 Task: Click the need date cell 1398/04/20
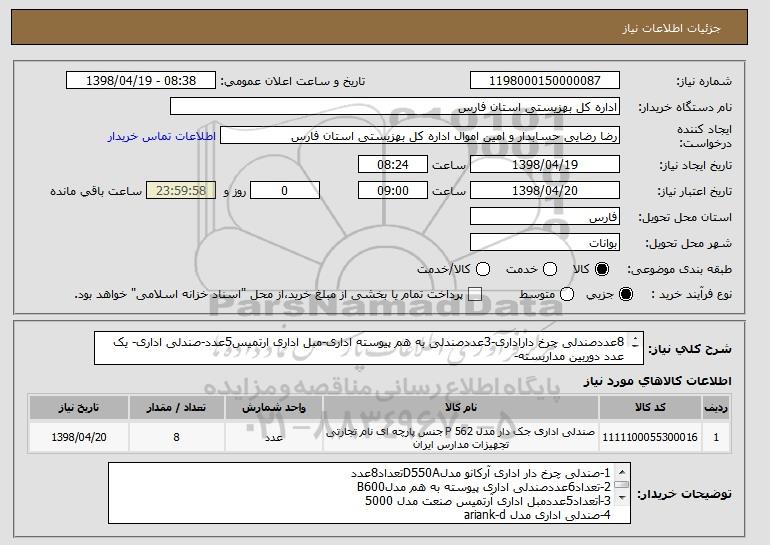click(79, 437)
